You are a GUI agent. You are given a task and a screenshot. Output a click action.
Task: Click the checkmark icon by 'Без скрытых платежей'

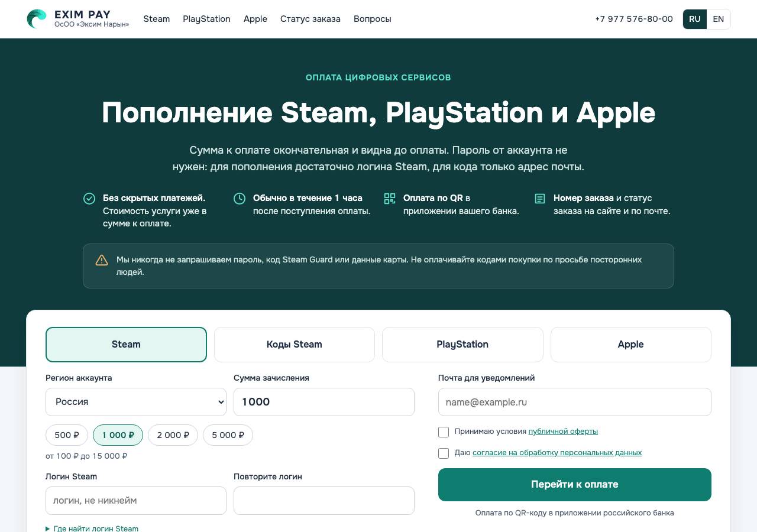(89, 199)
